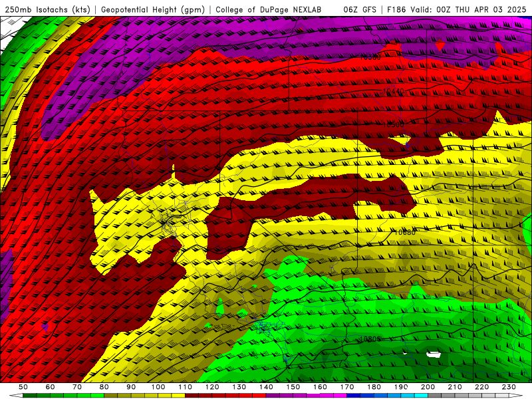
Task: Click the 150 value on the color scale
Action: 293,387
